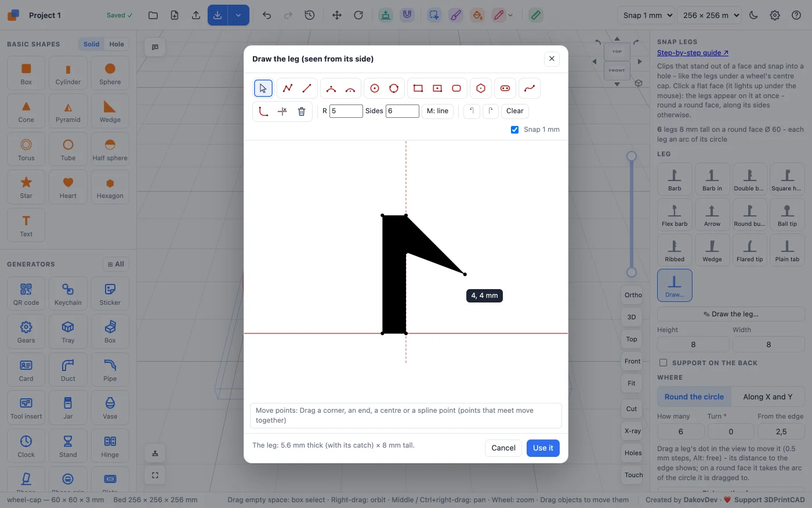Select the Along X and Y tab
The image size is (812, 508).
click(767, 397)
